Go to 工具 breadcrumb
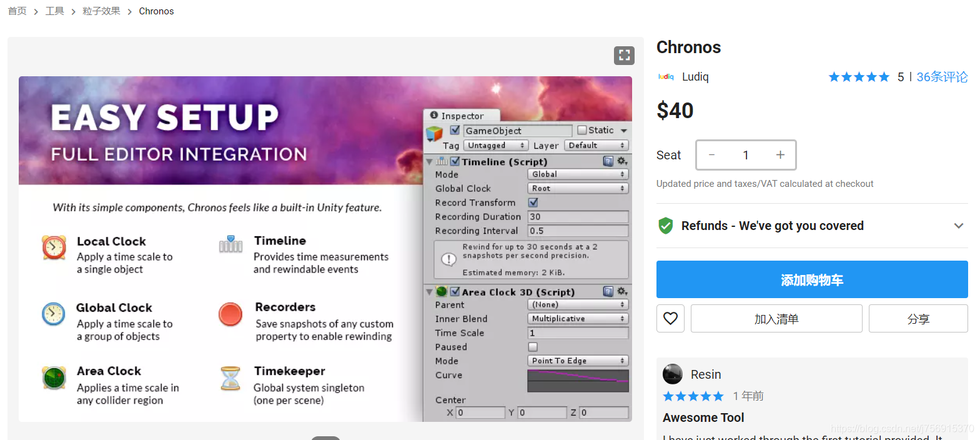This screenshot has height=440, width=980. (54, 11)
